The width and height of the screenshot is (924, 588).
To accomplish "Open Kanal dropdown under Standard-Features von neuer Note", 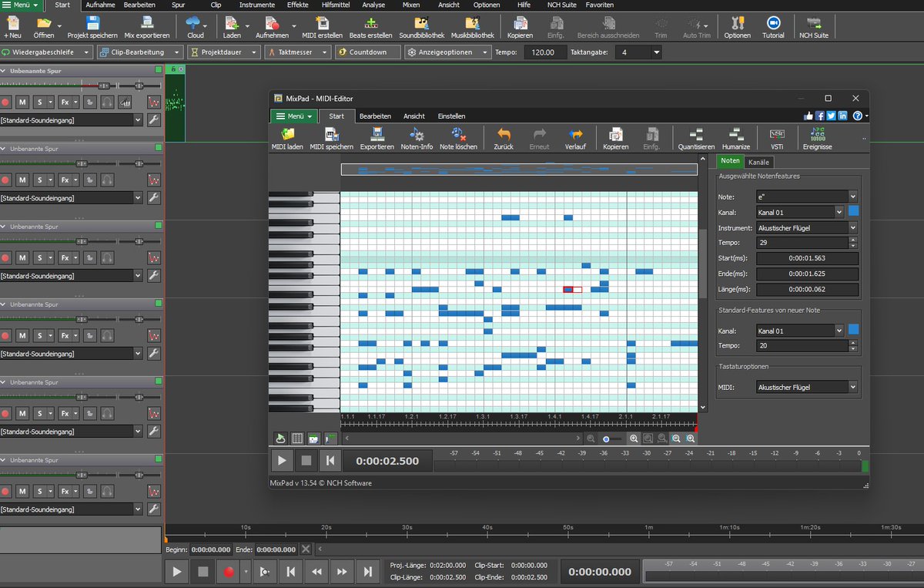I will (799, 331).
